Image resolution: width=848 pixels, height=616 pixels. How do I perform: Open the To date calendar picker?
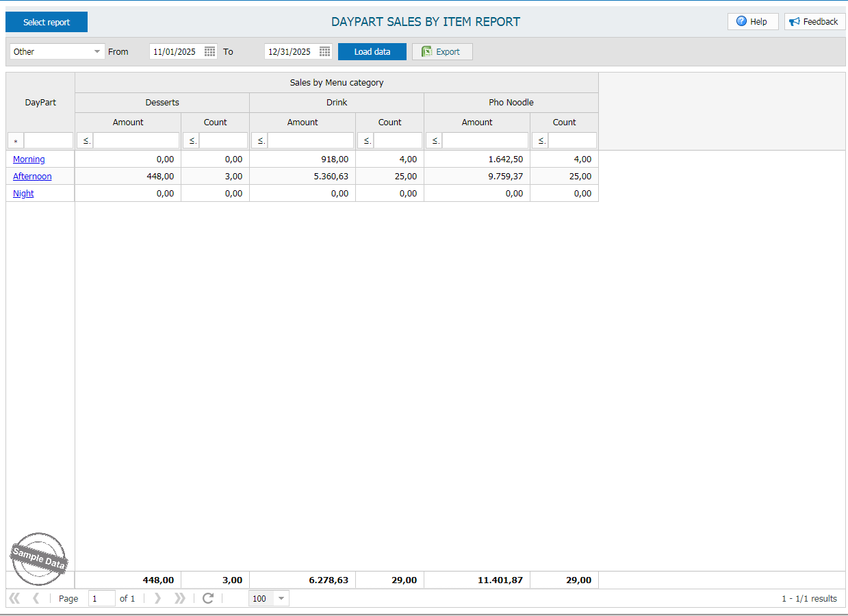point(325,51)
